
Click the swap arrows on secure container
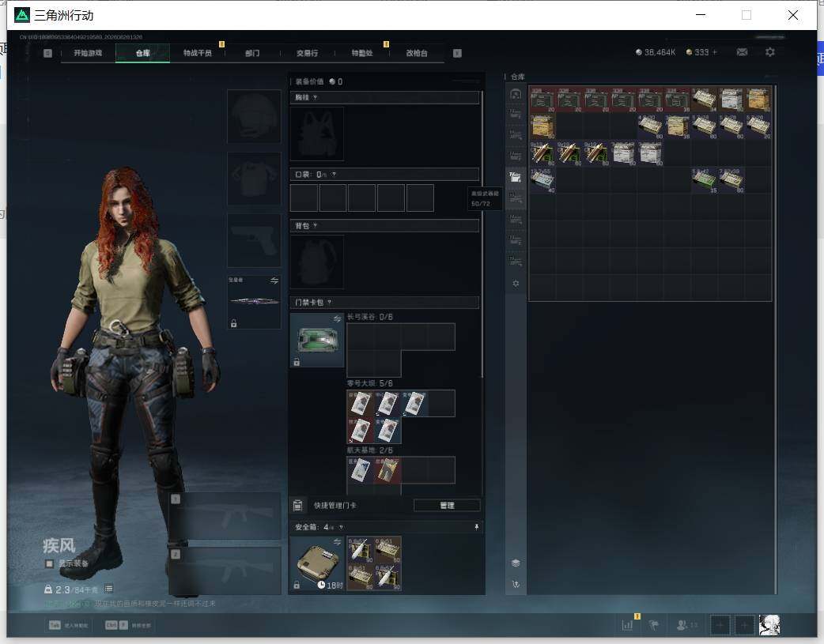tap(338, 541)
